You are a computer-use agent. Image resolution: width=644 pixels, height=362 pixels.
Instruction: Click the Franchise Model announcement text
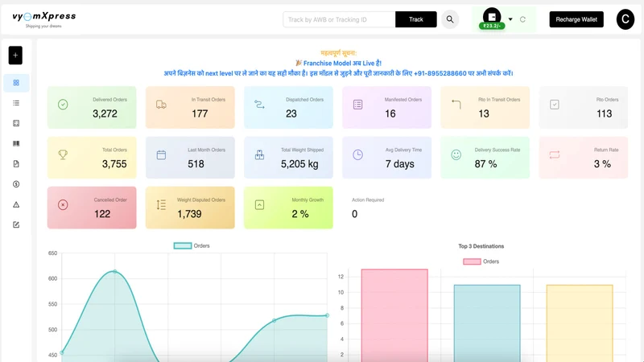point(338,64)
